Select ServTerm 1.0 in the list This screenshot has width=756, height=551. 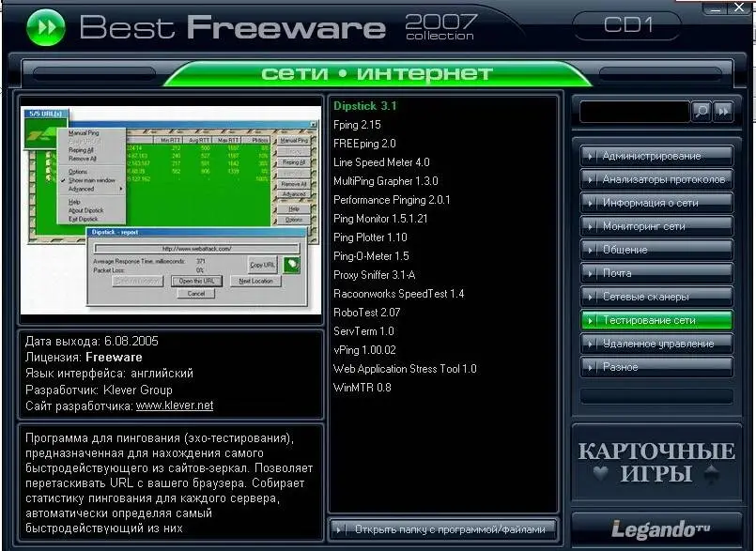[x=363, y=331]
